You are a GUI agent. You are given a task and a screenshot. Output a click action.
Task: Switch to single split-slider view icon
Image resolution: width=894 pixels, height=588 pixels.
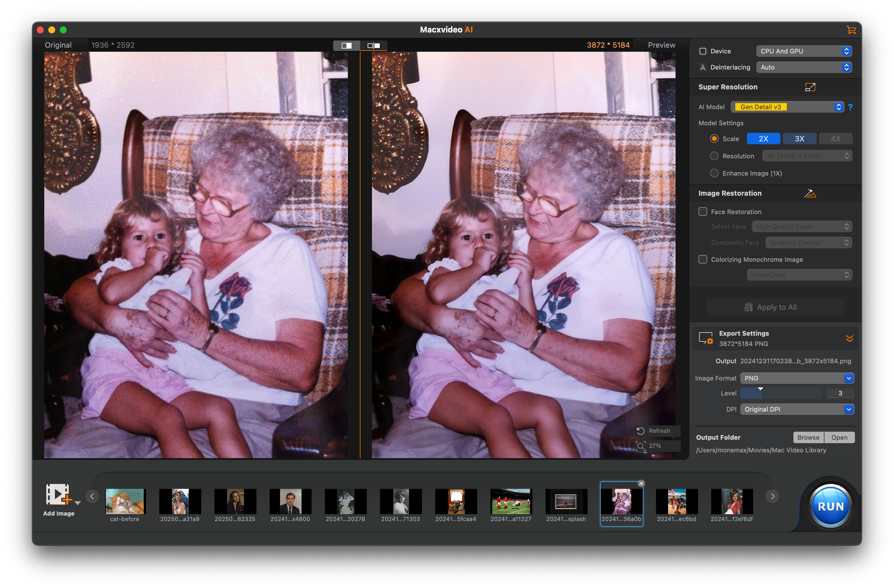click(x=346, y=45)
